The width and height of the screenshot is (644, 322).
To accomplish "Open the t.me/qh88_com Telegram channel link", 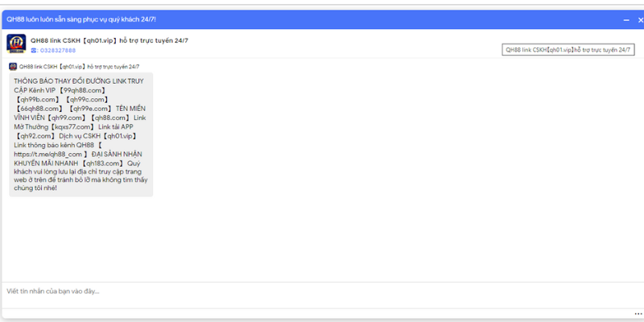I will pos(50,153).
